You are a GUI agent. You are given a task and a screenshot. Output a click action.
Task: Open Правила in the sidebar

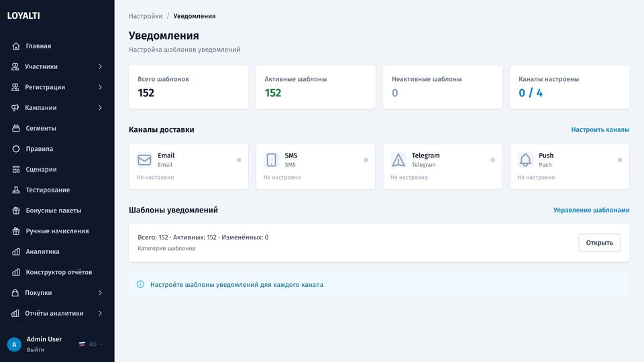pyautogui.click(x=57, y=149)
